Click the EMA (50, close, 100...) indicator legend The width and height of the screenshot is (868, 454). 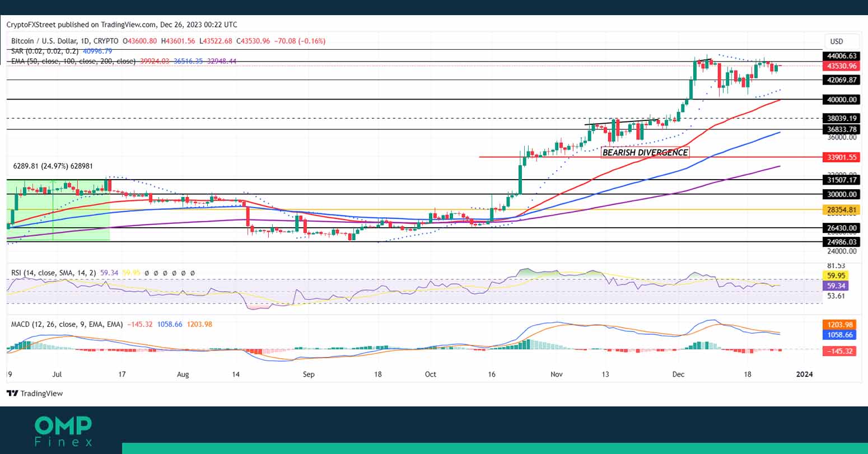tap(73, 61)
